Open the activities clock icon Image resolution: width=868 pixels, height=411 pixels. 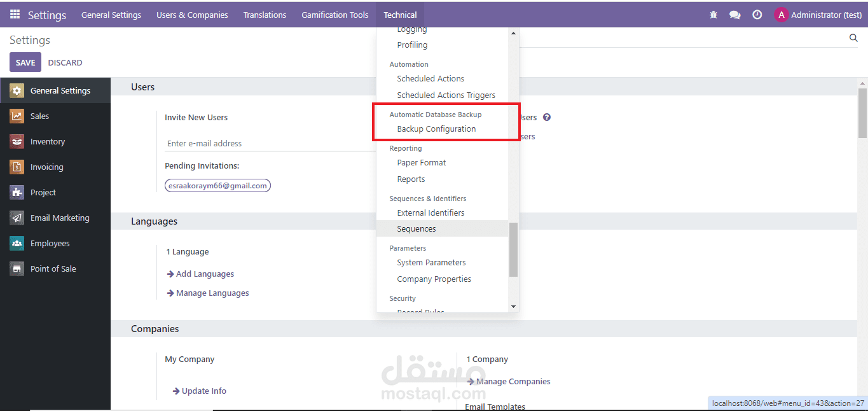(x=757, y=15)
